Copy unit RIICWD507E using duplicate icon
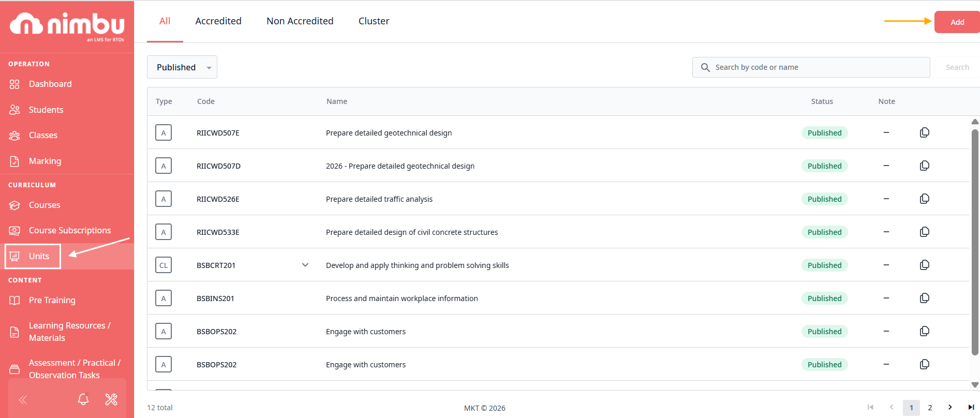The height and width of the screenshot is (418, 980). (x=925, y=132)
